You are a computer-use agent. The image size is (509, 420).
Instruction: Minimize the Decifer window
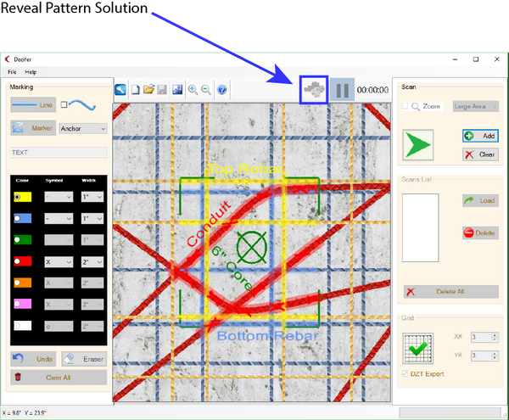[x=455, y=59]
